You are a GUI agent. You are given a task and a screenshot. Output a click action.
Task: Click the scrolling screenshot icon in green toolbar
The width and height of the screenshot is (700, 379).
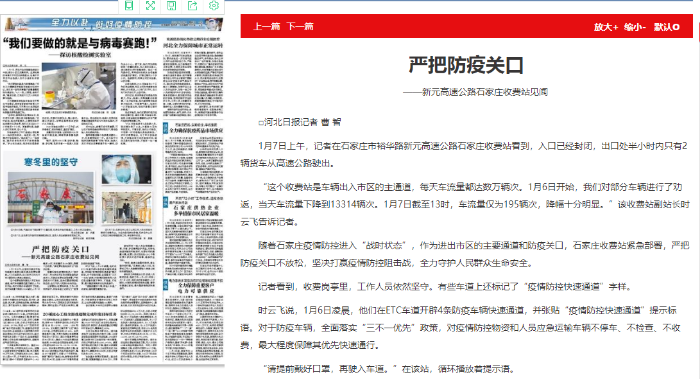pos(129,5)
